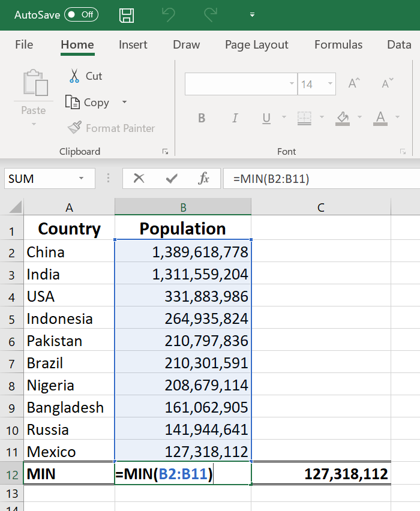Click the Redo arrow icon

(x=211, y=15)
